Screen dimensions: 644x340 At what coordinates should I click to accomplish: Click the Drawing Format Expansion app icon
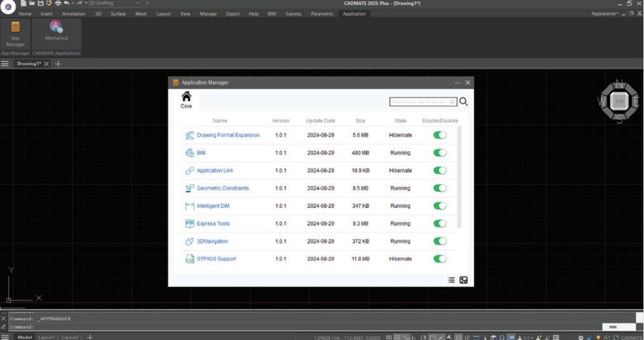point(189,135)
